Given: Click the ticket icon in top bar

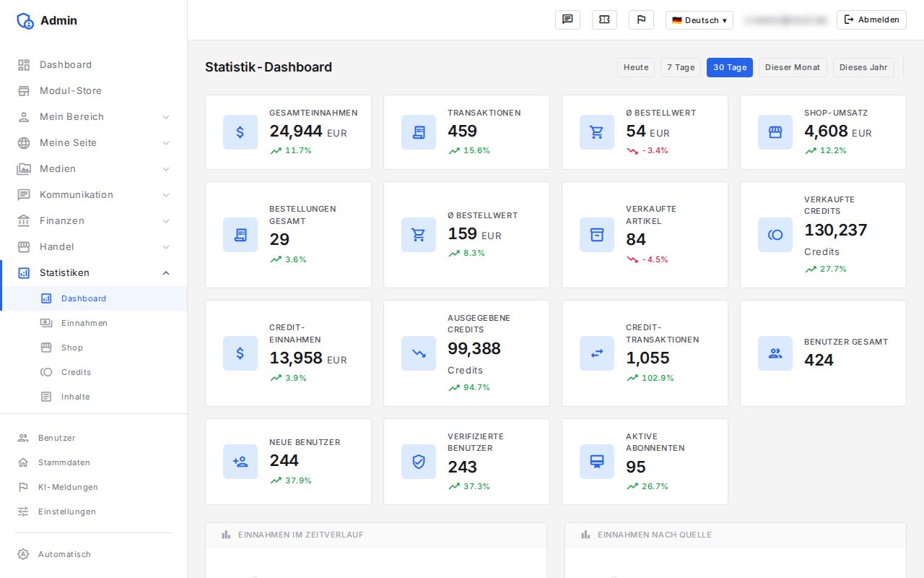Looking at the screenshot, I should click(604, 20).
